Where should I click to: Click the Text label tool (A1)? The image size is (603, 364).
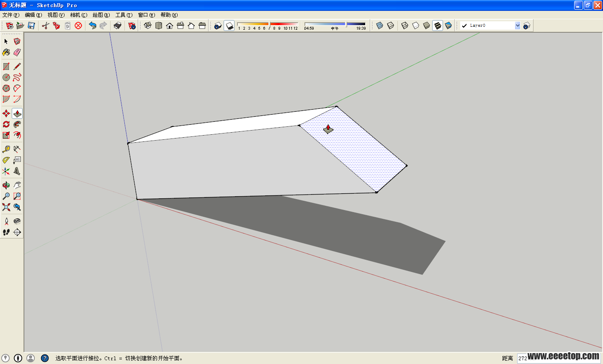17,160
